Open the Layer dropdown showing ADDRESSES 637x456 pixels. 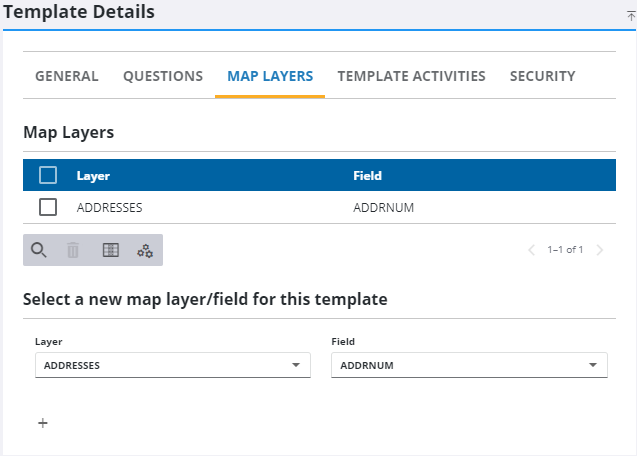click(171, 365)
